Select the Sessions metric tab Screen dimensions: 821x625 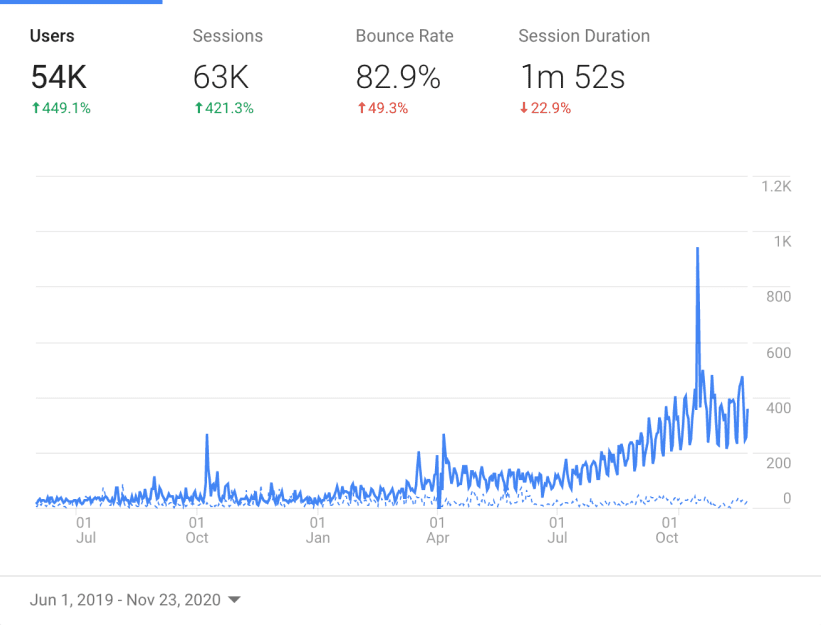[x=227, y=36]
